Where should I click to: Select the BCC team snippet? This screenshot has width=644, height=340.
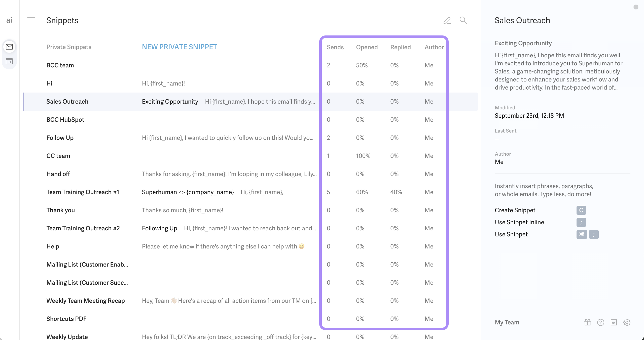coord(60,65)
